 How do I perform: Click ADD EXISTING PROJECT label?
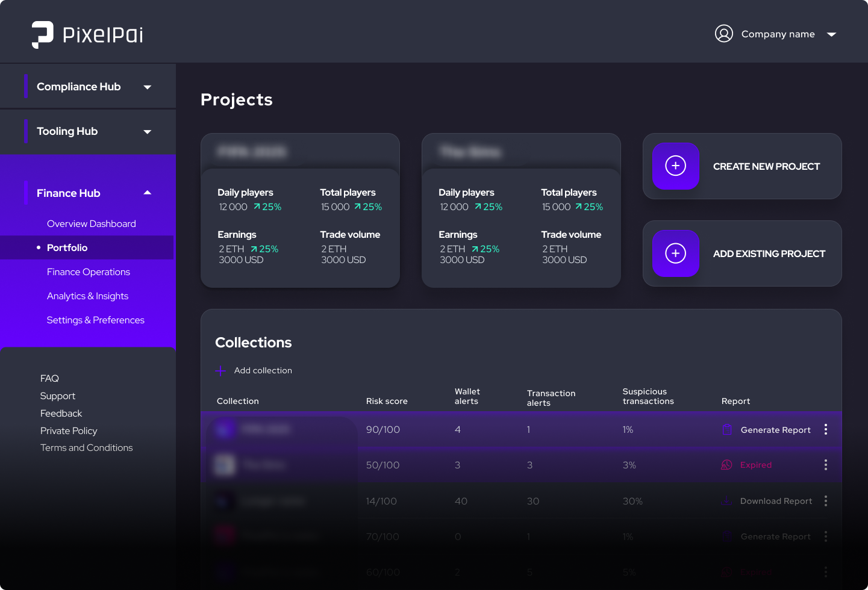pyautogui.click(x=769, y=253)
